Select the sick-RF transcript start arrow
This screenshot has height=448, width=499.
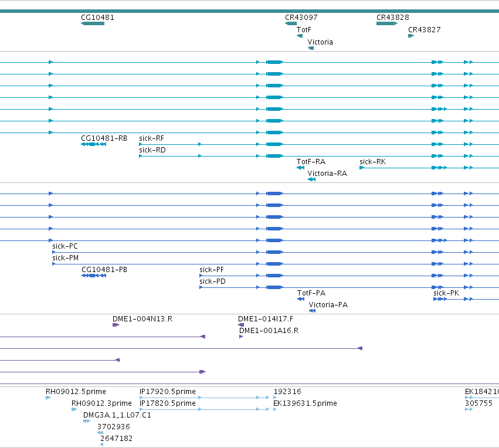141,144
